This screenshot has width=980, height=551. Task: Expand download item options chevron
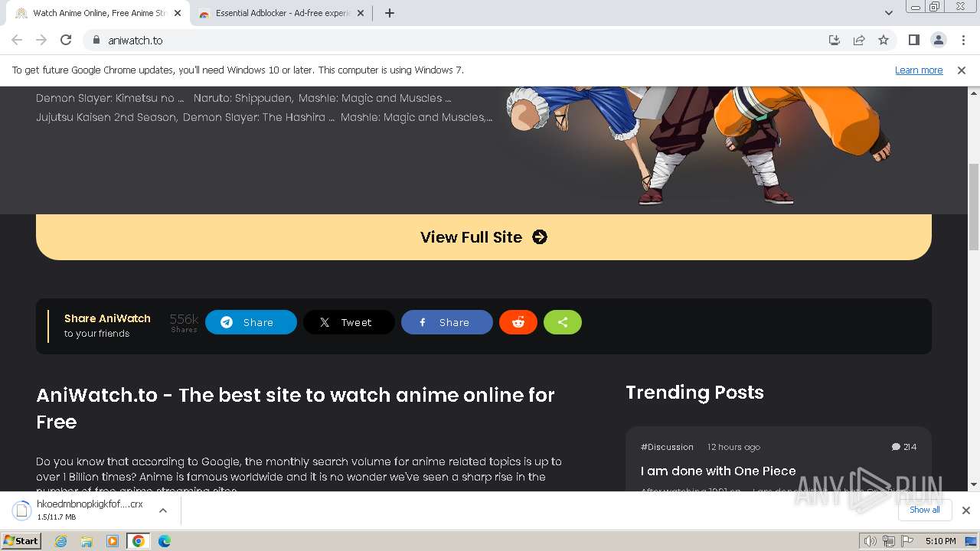point(163,510)
